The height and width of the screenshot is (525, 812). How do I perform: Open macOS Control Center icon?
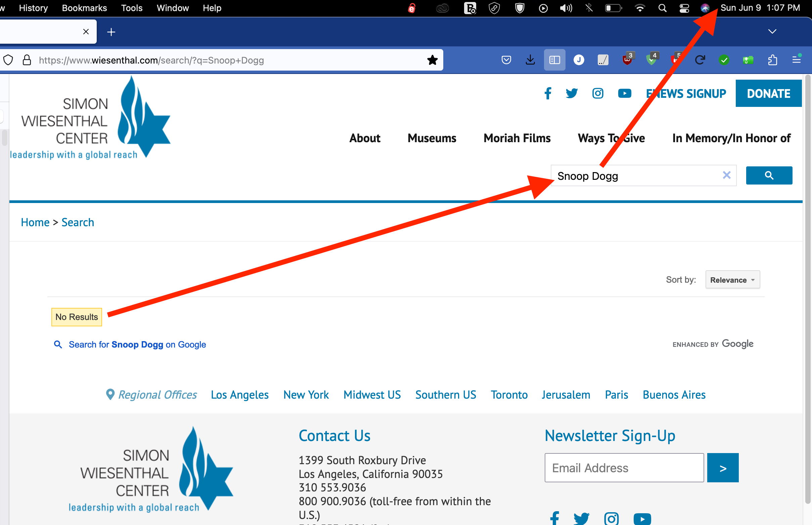click(x=684, y=8)
